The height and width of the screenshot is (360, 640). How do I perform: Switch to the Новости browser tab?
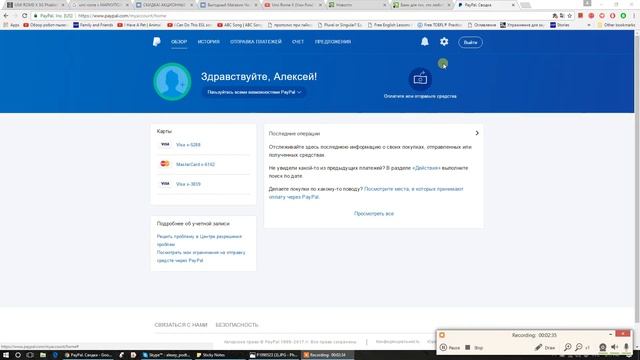tap(357, 5)
